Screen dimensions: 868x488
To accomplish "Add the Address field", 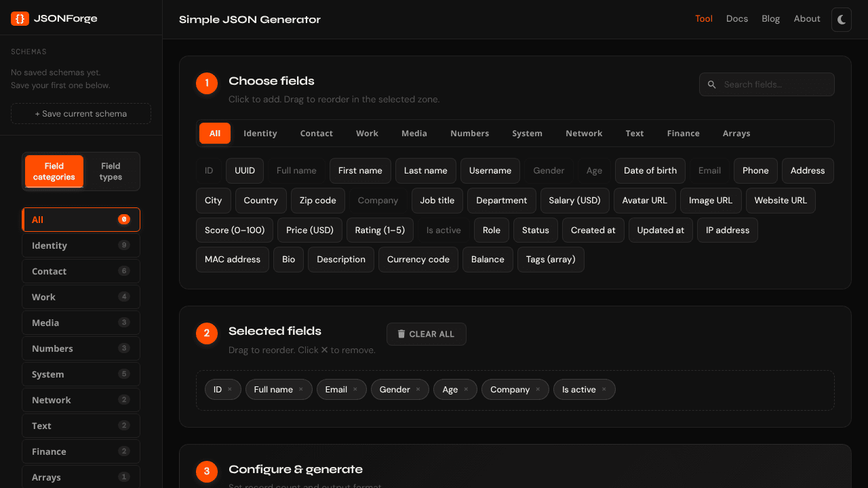I will tap(808, 171).
